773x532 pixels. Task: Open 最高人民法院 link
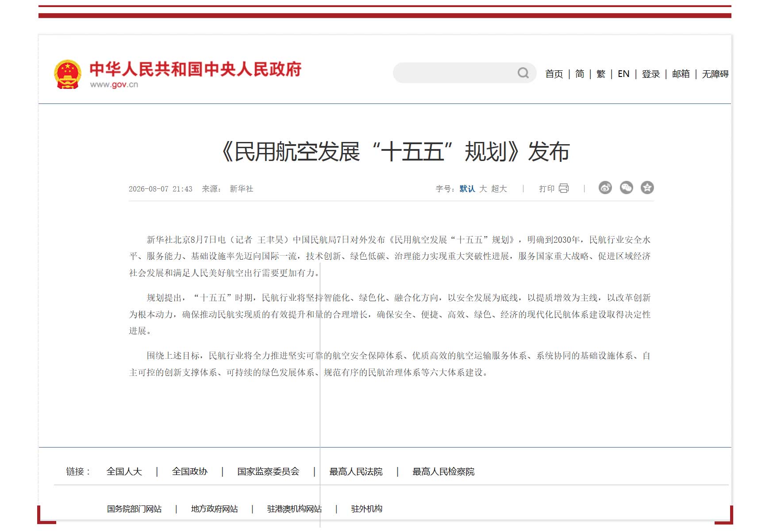(356, 471)
